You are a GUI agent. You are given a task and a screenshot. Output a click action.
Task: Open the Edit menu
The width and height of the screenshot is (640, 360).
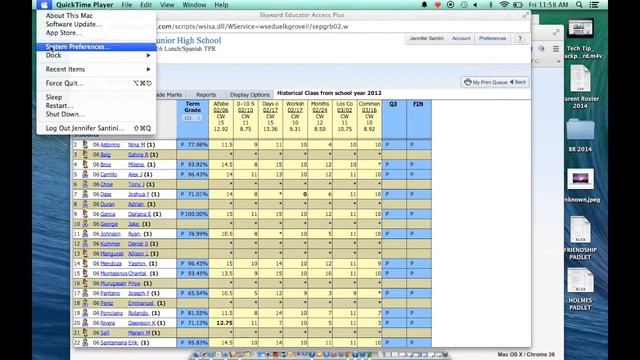[146, 5]
